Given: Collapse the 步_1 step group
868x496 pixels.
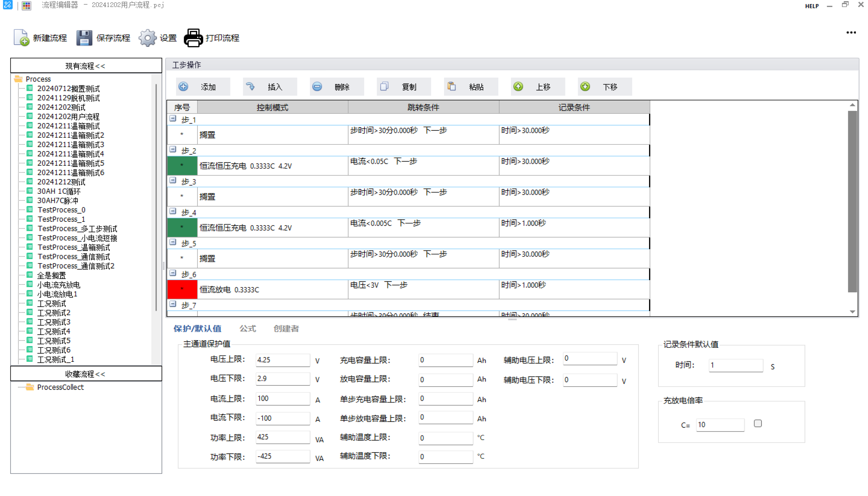Looking at the screenshot, I should [173, 119].
